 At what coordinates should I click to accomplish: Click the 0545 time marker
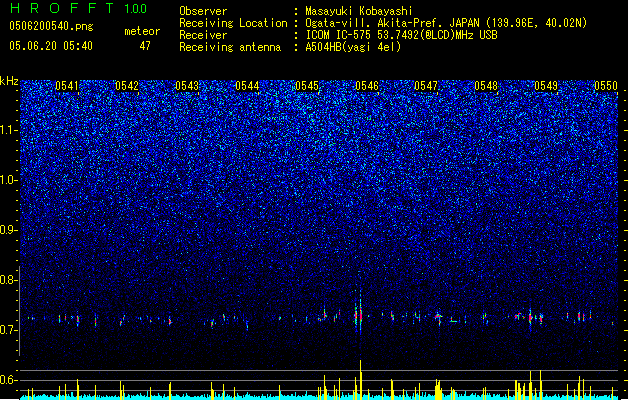[307, 86]
